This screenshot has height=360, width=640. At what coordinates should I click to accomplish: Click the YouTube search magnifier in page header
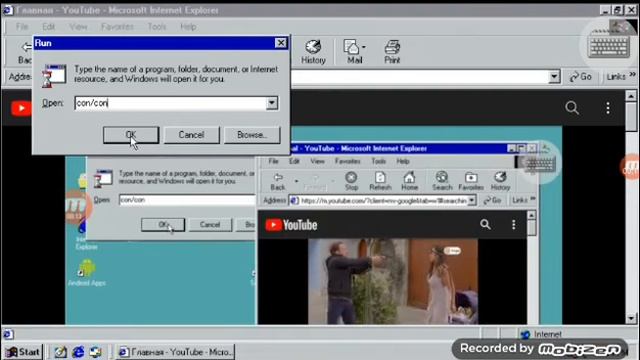pos(572,108)
